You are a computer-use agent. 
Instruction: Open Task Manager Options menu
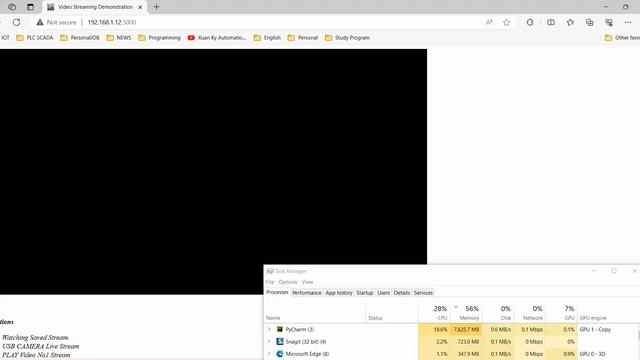(x=288, y=282)
